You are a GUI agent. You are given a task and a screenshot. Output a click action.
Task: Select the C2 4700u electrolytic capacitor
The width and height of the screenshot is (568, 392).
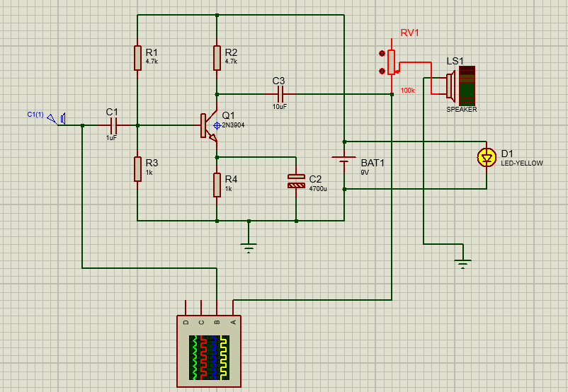296,181
